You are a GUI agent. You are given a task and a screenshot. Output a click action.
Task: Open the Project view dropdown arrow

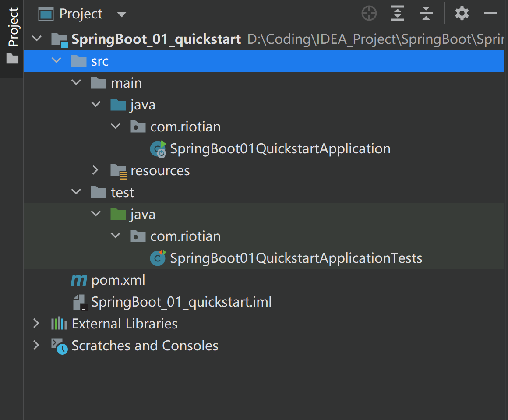click(122, 14)
